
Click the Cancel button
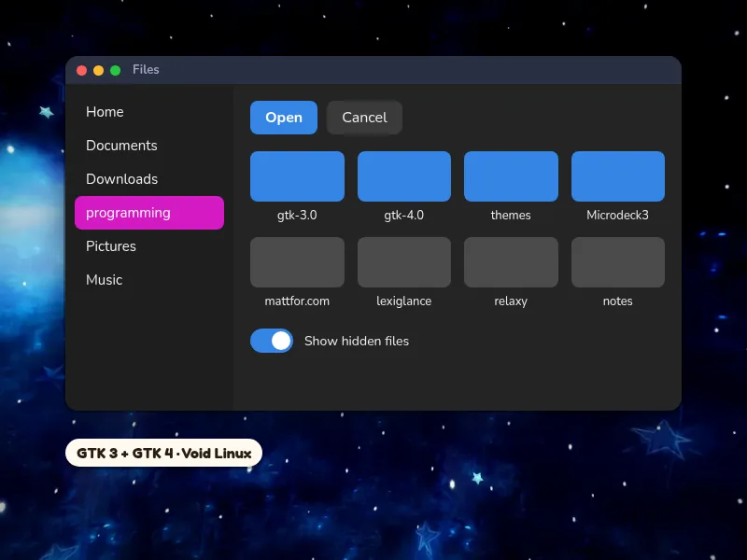coord(364,118)
